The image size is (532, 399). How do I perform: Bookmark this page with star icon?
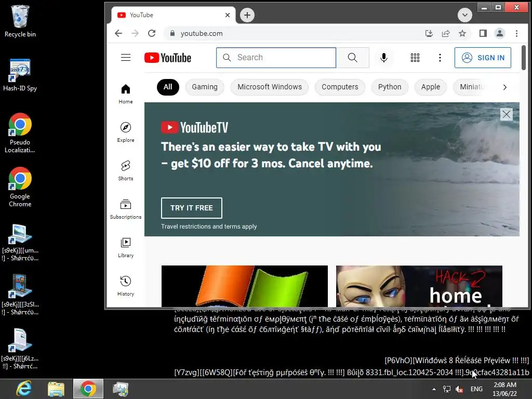coord(462,33)
